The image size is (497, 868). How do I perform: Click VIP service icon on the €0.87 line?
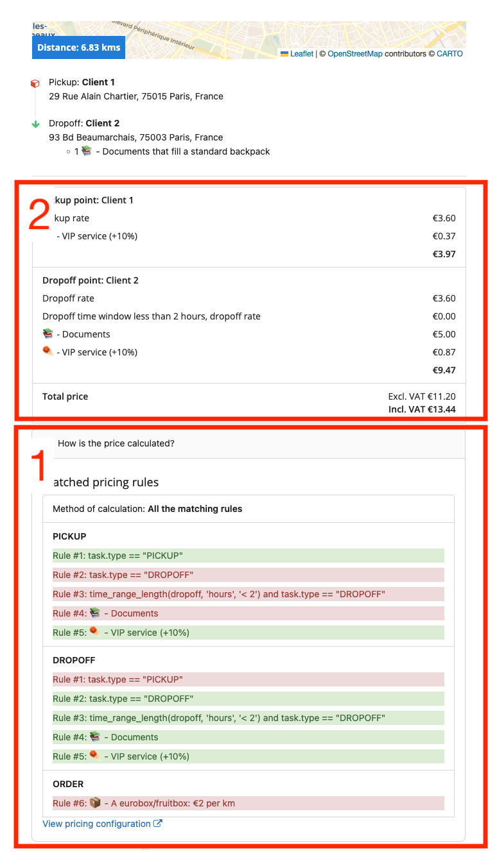click(x=48, y=352)
